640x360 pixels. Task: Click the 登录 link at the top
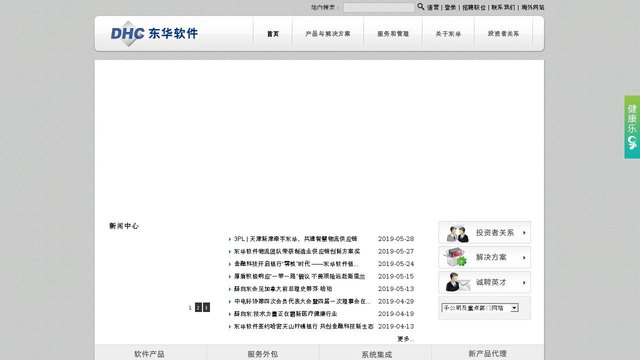point(450,7)
